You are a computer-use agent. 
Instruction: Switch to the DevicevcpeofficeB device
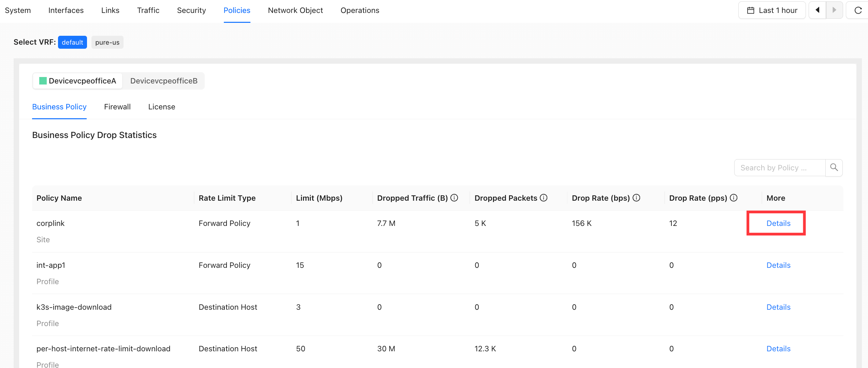(164, 81)
